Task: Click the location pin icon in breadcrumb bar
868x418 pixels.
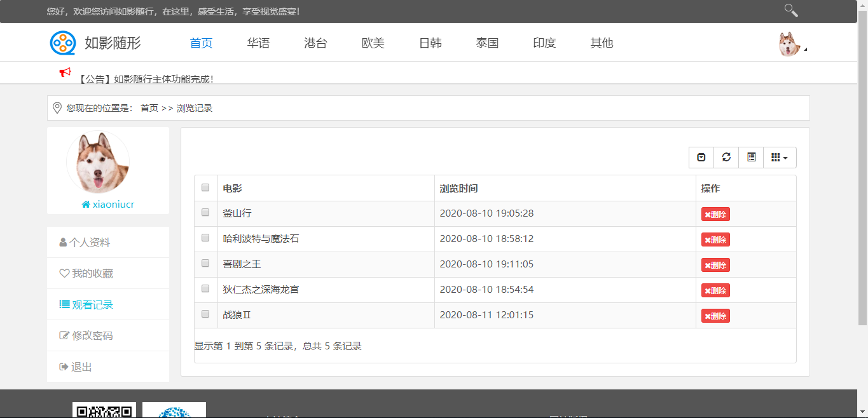Action: tap(57, 108)
